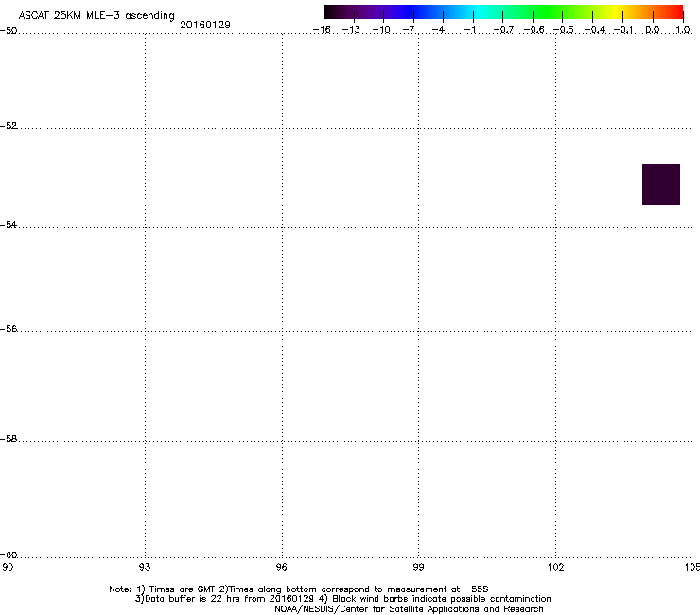Click the -10 legend value
The height and width of the screenshot is (615, 700).
(x=381, y=30)
